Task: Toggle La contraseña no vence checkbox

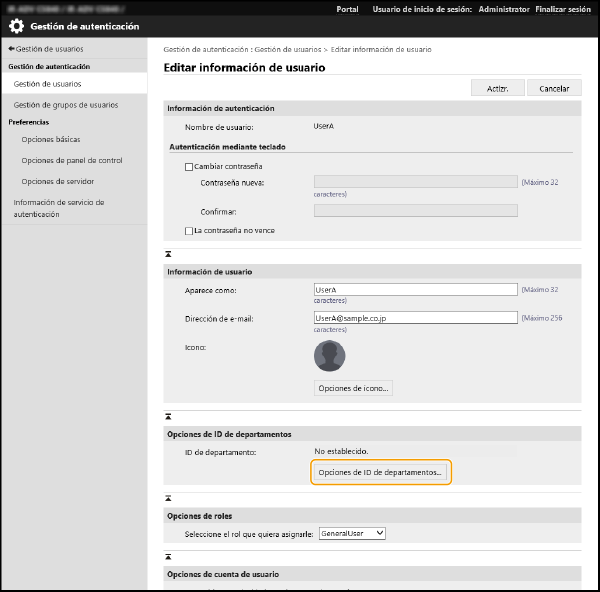Action: (x=189, y=230)
